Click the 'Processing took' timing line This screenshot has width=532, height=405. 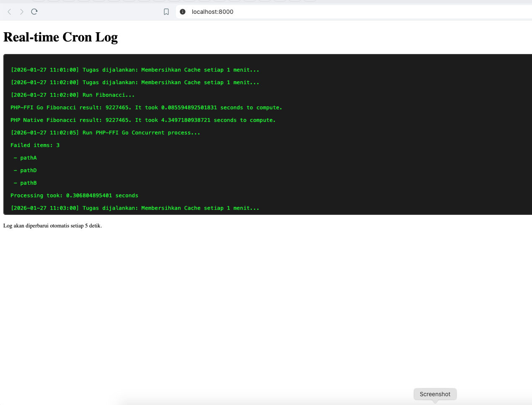[75, 196]
